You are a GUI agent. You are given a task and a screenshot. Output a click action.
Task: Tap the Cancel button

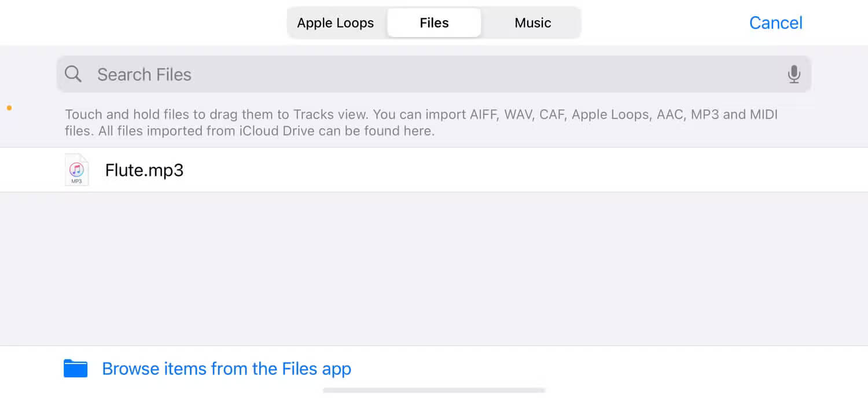pyautogui.click(x=775, y=23)
